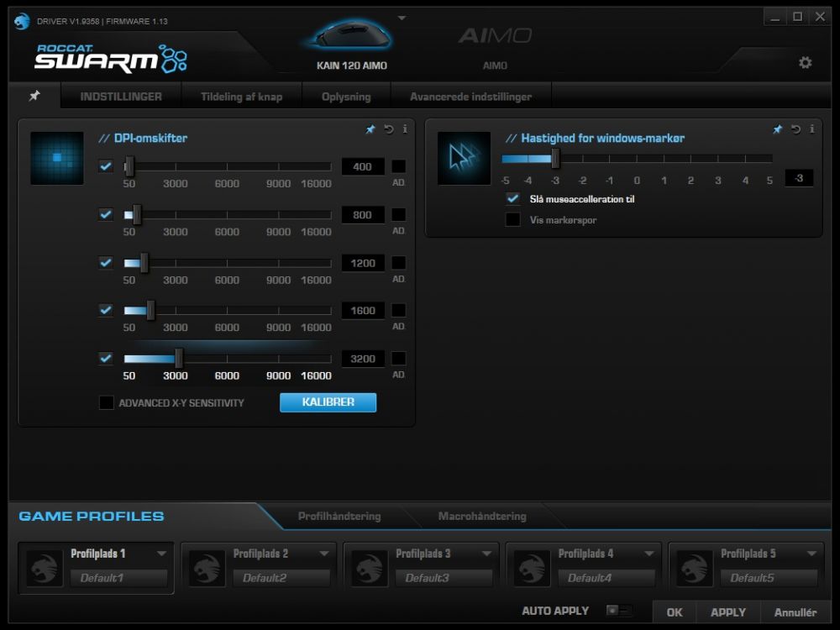Click the Profilplads 3 Roccat profile icon
Image resolution: width=840 pixels, height=630 pixels.
point(369,568)
